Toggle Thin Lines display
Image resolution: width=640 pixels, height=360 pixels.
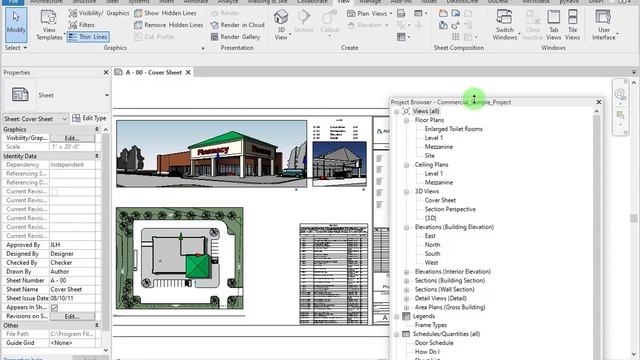(88, 37)
